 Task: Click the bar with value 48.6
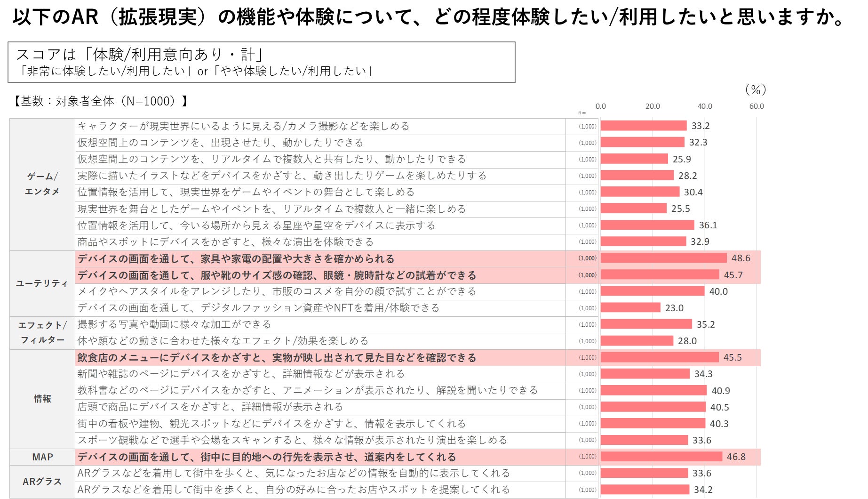[x=663, y=258]
